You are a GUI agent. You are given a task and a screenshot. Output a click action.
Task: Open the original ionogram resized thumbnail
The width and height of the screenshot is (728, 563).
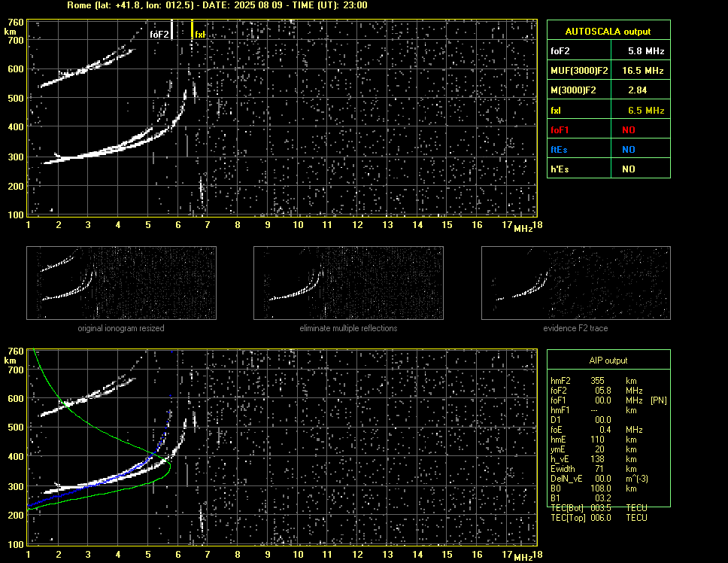pyautogui.click(x=121, y=283)
